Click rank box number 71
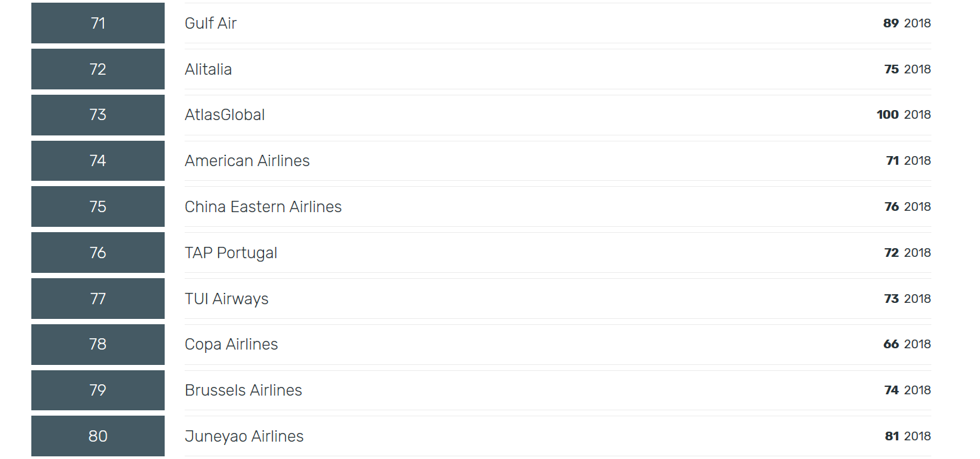This screenshot has width=980, height=459. 98,23
